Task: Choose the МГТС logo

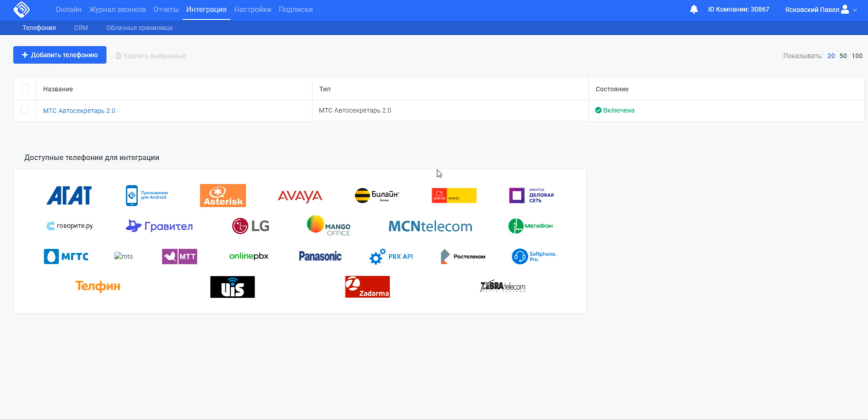Action: coord(66,257)
